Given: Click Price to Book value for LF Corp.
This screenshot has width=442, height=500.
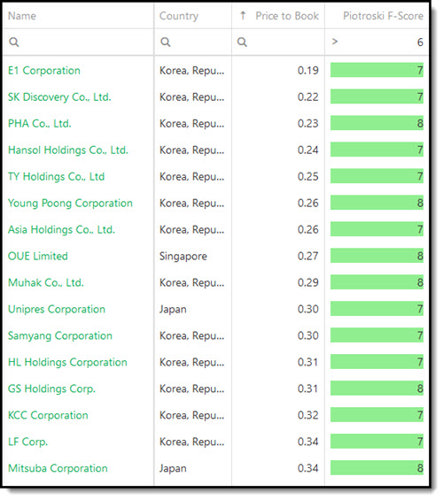Looking at the screenshot, I should [x=308, y=442].
